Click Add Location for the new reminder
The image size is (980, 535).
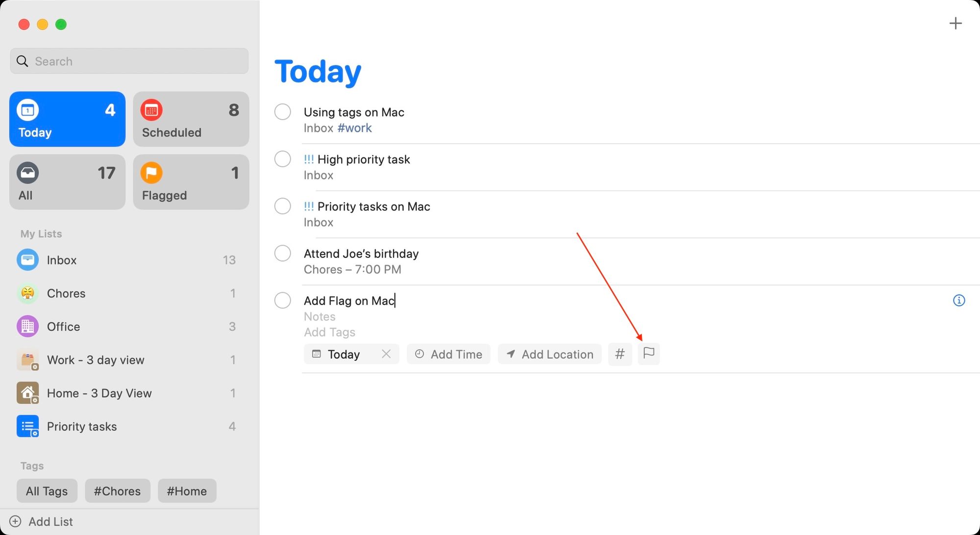click(x=549, y=354)
